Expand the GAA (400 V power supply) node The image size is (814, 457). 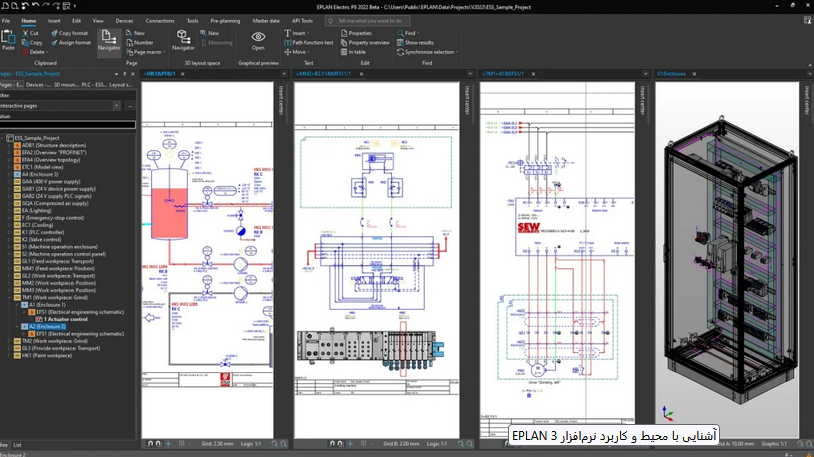[9, 182]
